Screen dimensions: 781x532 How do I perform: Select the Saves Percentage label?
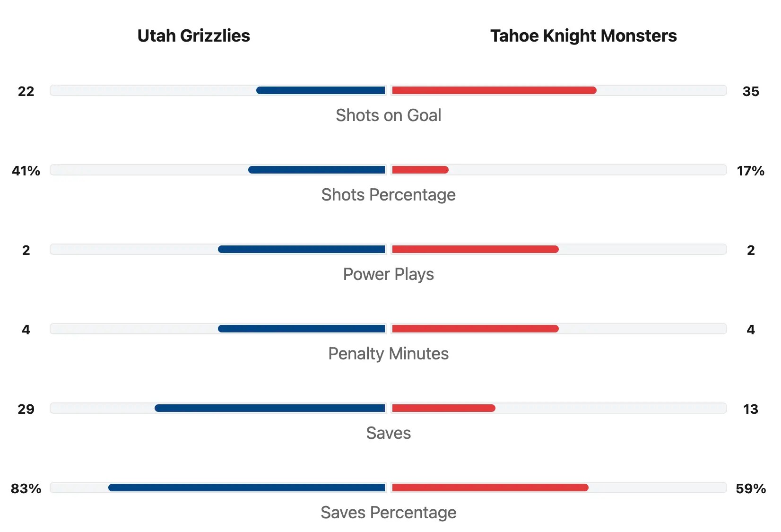388,513
